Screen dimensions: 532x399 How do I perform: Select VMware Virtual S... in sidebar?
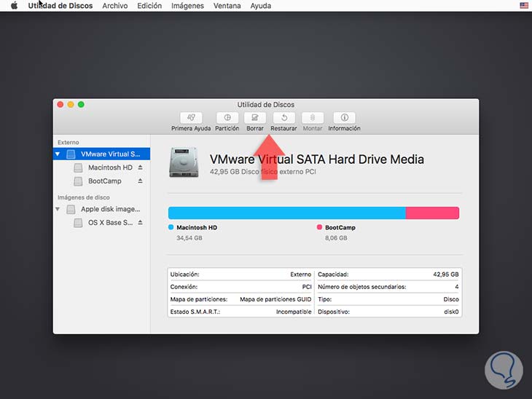point(101,154)
